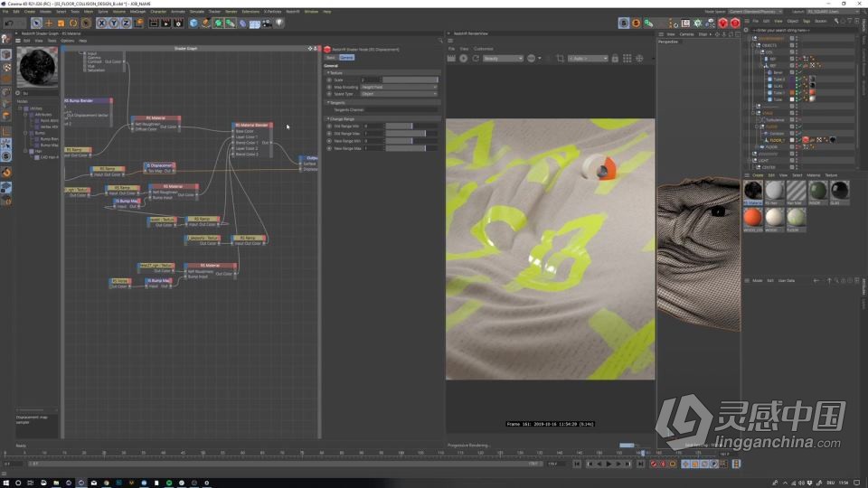Open the Auto zoom dropdown in RenderView
This screenshot has height=488, width=868.
tap(588, 58)
